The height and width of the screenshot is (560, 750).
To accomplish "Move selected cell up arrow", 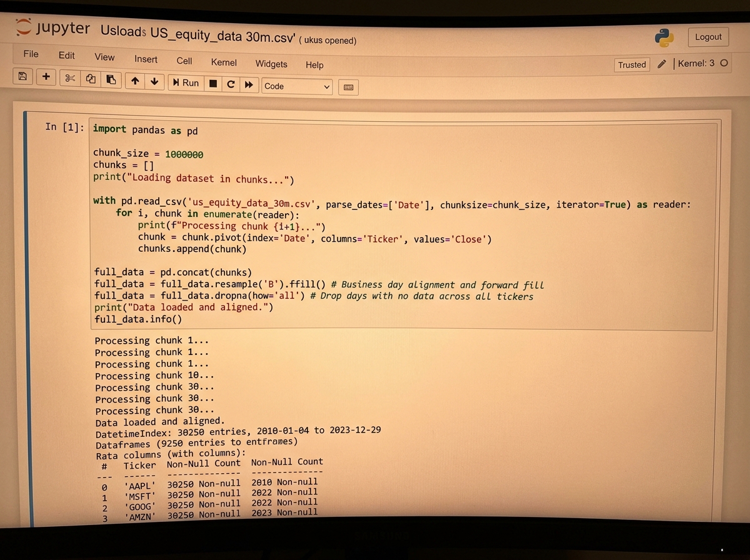I will [135, 81].
